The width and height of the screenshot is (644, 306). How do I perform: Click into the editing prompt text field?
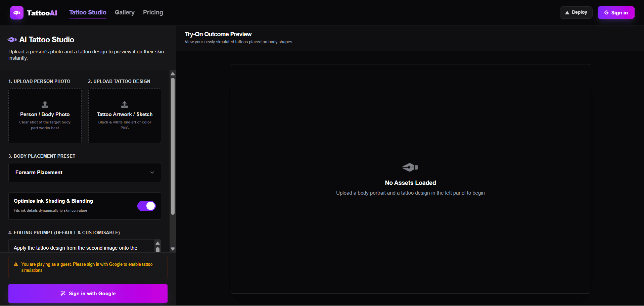click(x=81, y=246)
